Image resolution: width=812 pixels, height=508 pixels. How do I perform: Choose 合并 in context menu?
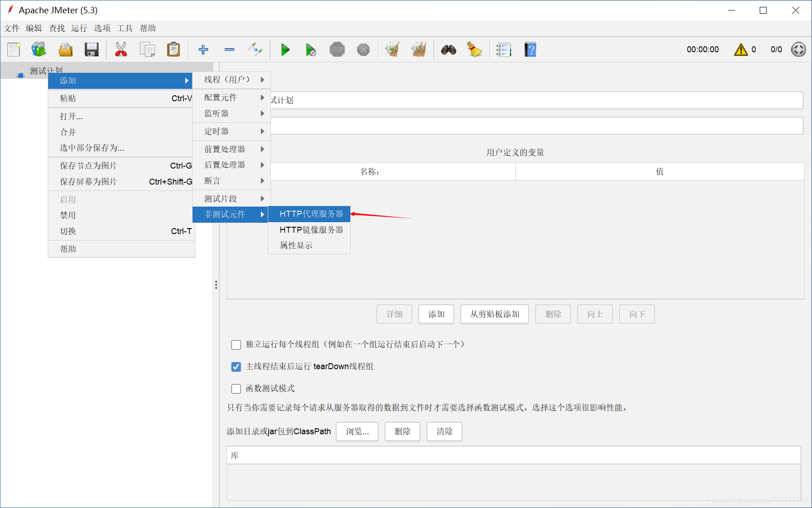coord(120,132)
